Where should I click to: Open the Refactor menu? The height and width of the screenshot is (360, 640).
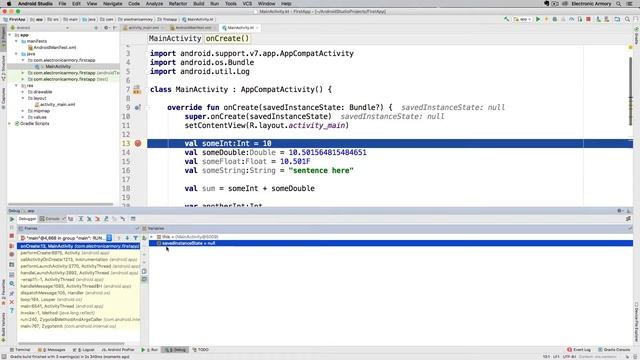coord(178,3)
